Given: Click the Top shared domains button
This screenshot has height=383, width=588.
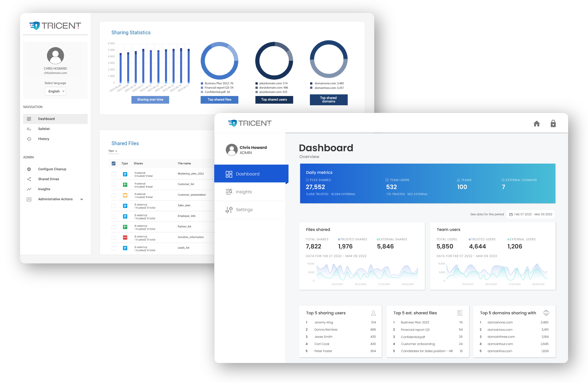Looking at the screenshot, I should pyautogui.click(x=329, y=100).
